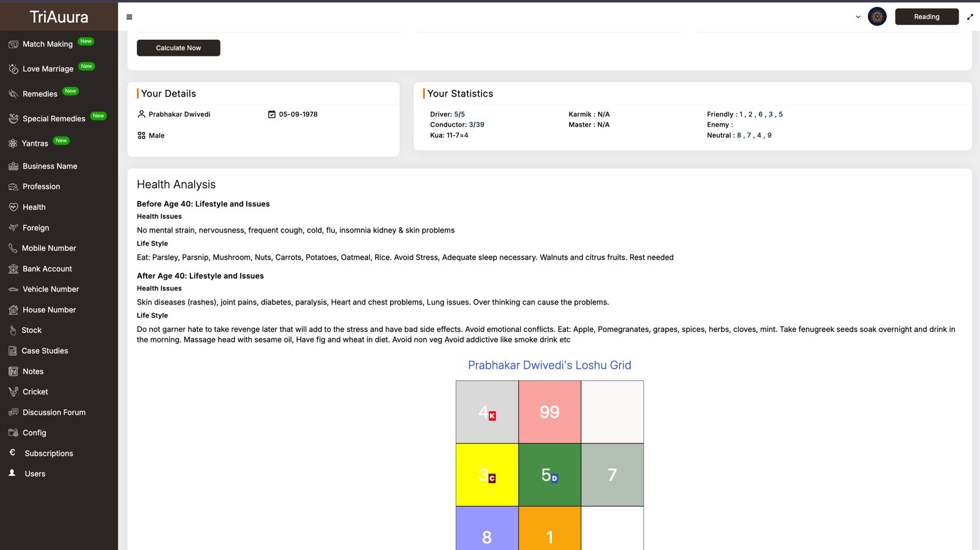Open the profile dropdown chevron
980x550 pixels.
pos(858,17)
